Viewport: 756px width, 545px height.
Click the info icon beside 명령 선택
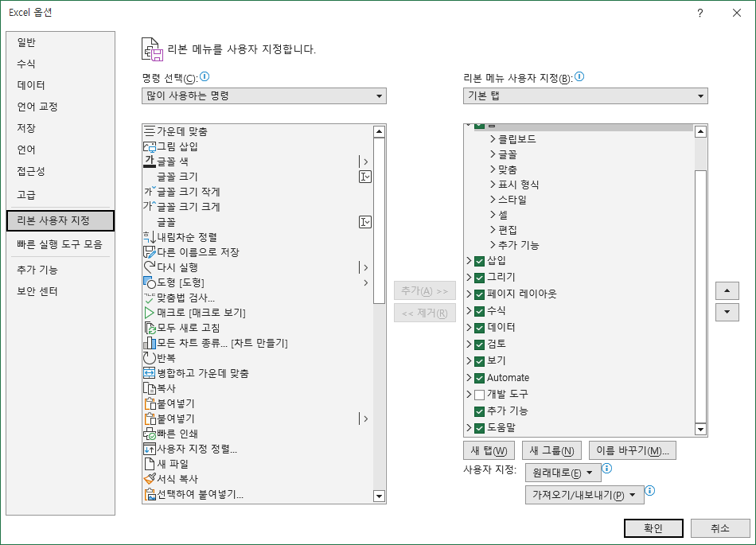click(205, 76)
